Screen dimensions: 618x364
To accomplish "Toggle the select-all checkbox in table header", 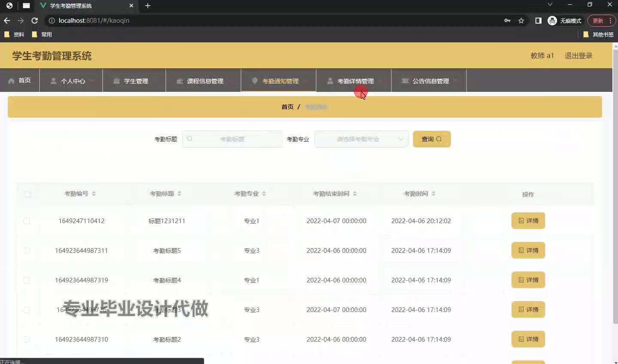I will pos(28,194).
